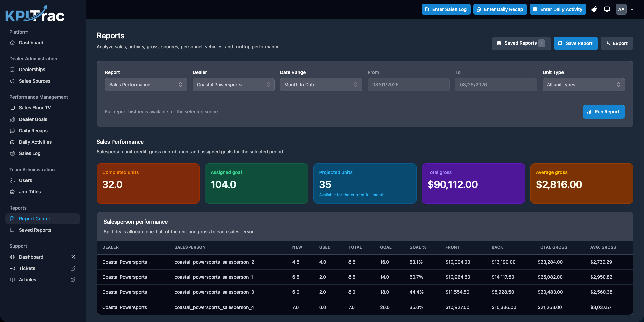Screen dimensions: 644x322
Task: Click the Dashboard home icon under Platform
Action: click(x=12, y=43)
